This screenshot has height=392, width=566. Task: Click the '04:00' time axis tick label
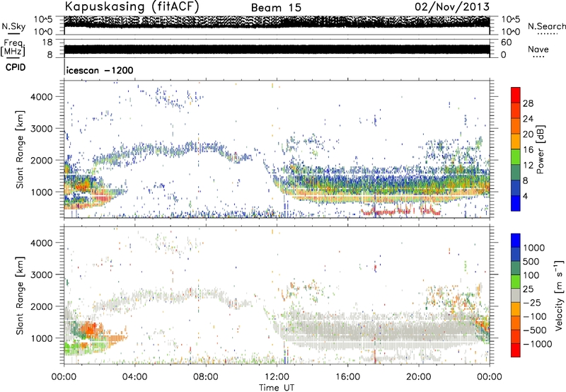click(134, 377)
